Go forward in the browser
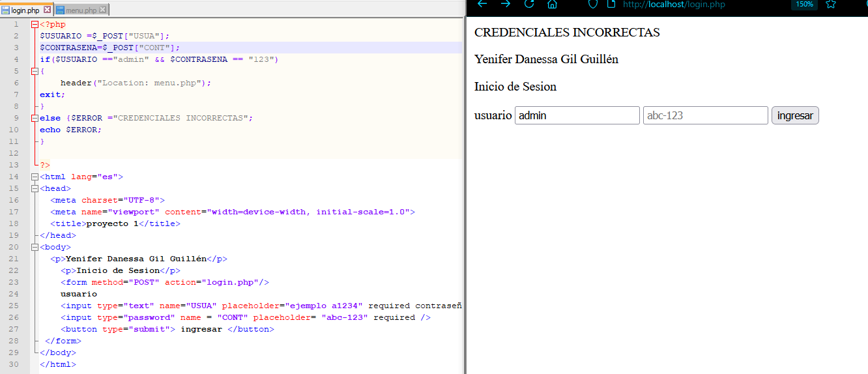 506,4
